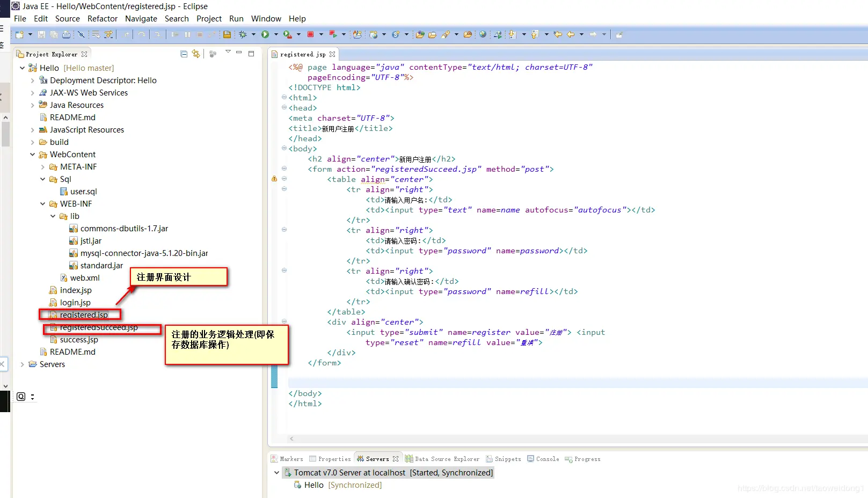
Task: Click the Pin Editor icon in toolbar
Action: click(619, 34)
